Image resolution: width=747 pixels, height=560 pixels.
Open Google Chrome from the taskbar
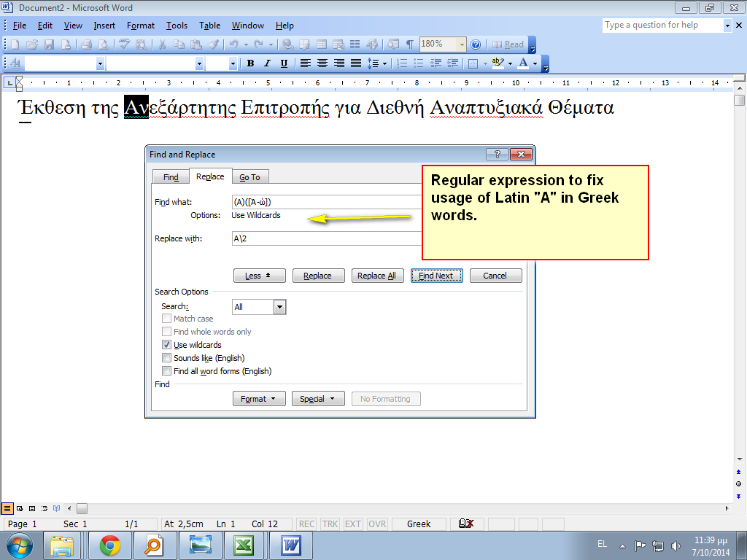click(x=110, y=545)
